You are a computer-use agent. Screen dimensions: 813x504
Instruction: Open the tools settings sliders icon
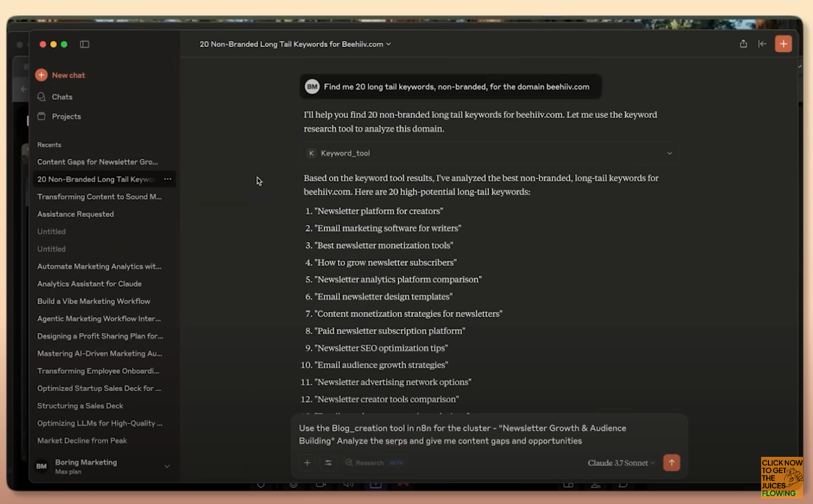click(328, 463)
